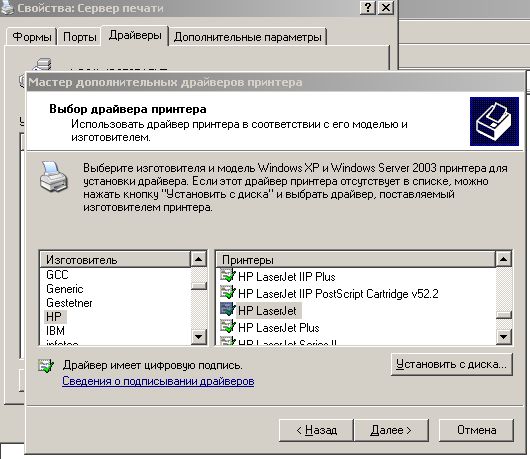
Task: Select Gestetner manufacturer
Action: [x=69, y=303]
